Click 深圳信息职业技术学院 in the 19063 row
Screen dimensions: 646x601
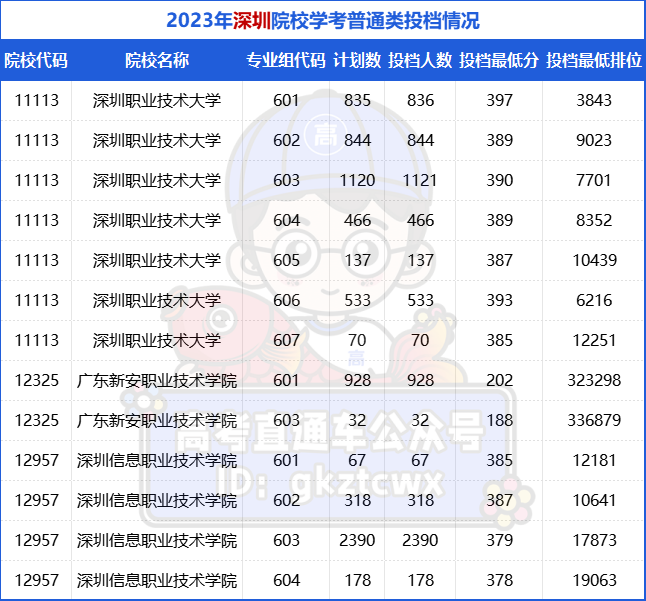pos(157,580)
